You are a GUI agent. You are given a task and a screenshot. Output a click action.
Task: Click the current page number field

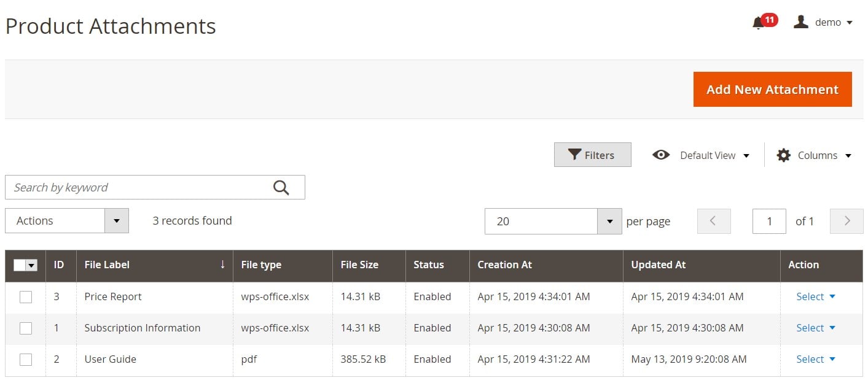[x=769, y=222]
